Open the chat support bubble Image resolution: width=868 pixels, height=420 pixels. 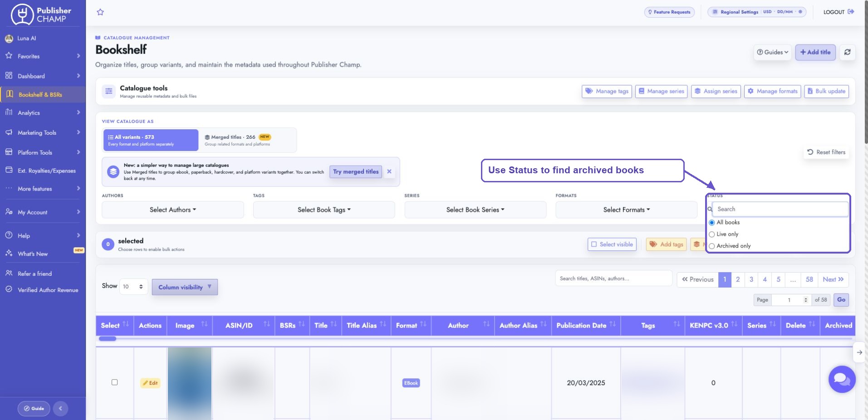(842, 379)
